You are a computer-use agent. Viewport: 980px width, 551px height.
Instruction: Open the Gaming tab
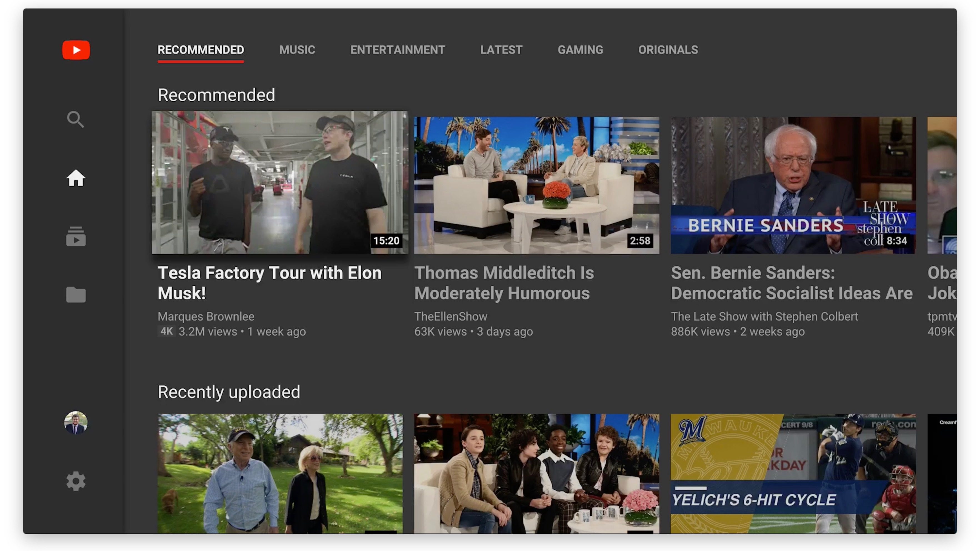[x=580, y=50]
